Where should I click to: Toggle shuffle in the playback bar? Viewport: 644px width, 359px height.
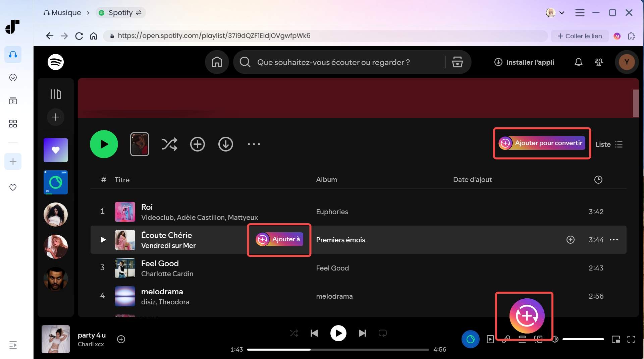[x=294, y=333]
